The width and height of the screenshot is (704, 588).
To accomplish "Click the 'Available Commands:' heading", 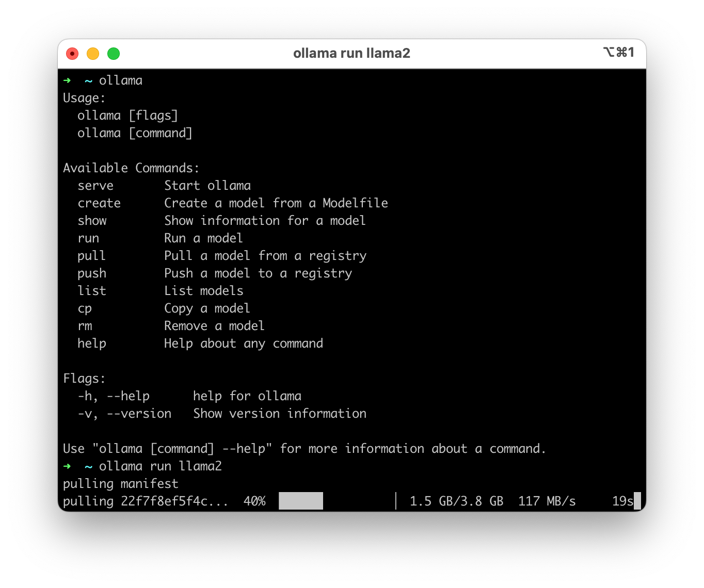I will tap(131, 168).
